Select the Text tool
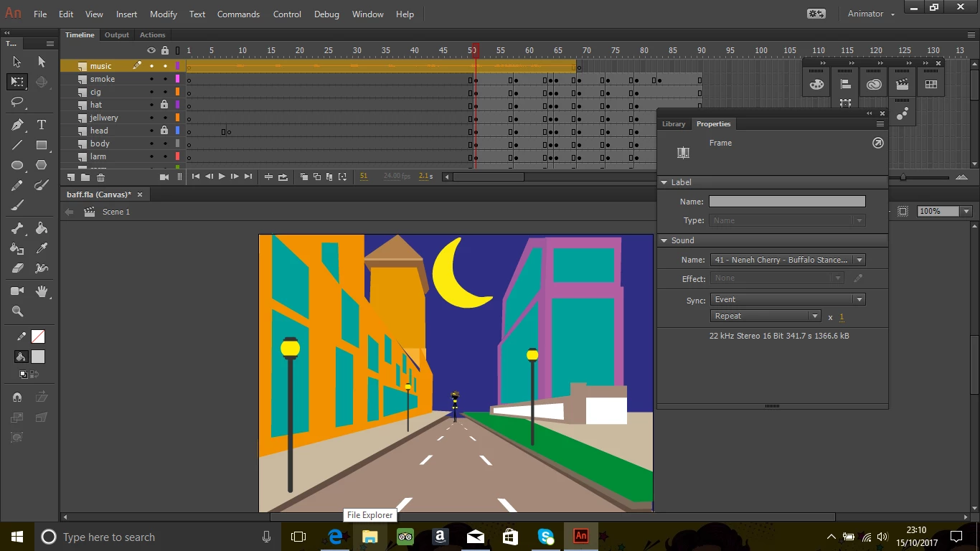Screen dimensions: 980x551 pyautogui.click(x=42, y=125)
